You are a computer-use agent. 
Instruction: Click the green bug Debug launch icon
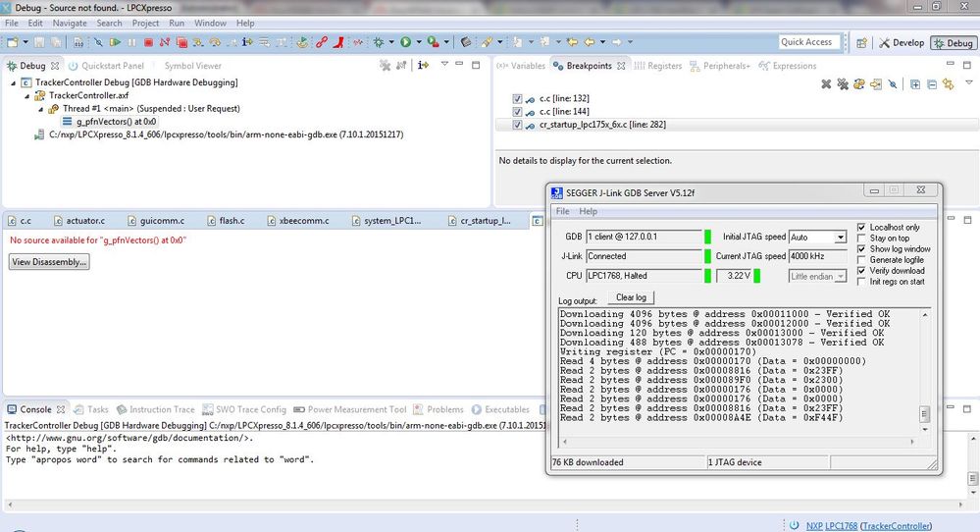tap(378, 42)
